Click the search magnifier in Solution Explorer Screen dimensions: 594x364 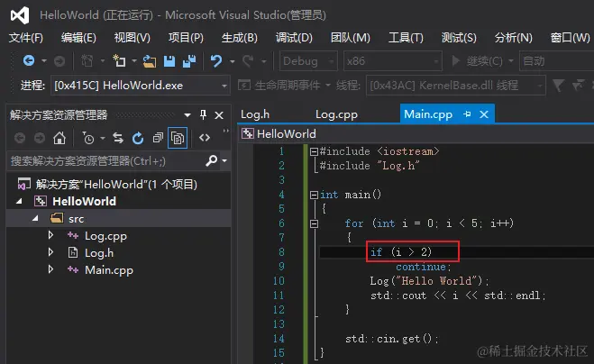pyautogui.click(x=212, y=160)
